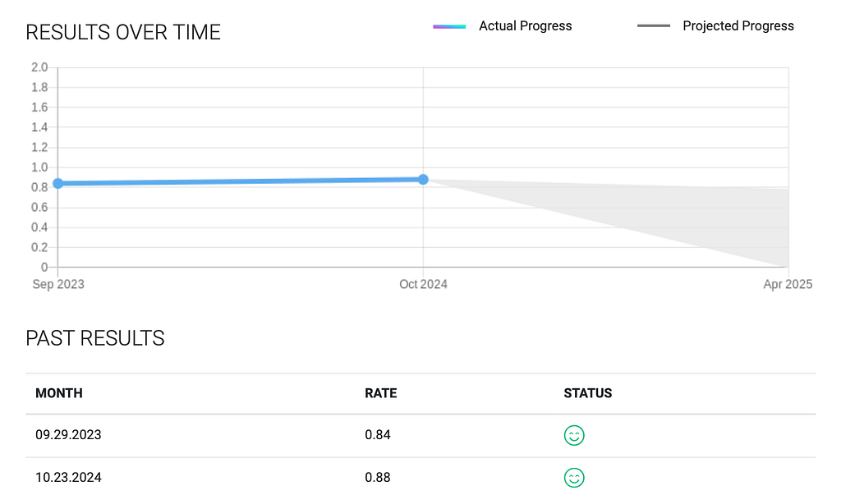This screenshot has width=841, height=504.
Task: Click the STATUS column header
Action: coord(588,393)
